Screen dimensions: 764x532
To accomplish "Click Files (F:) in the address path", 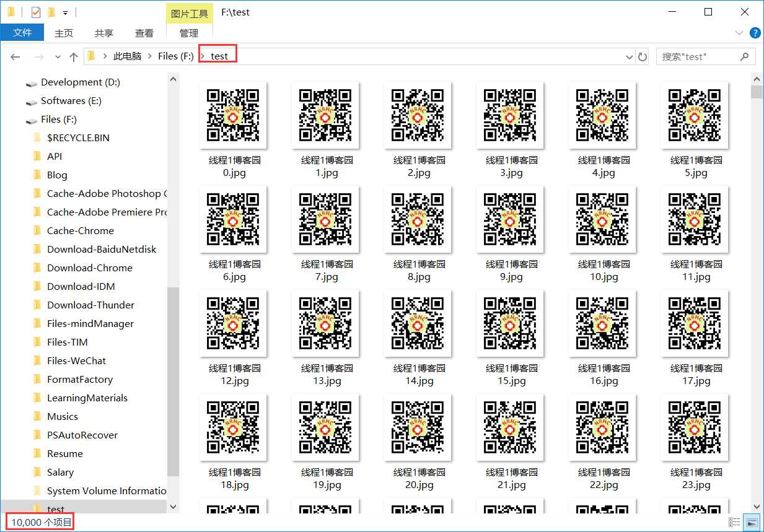I will [176, 56].
